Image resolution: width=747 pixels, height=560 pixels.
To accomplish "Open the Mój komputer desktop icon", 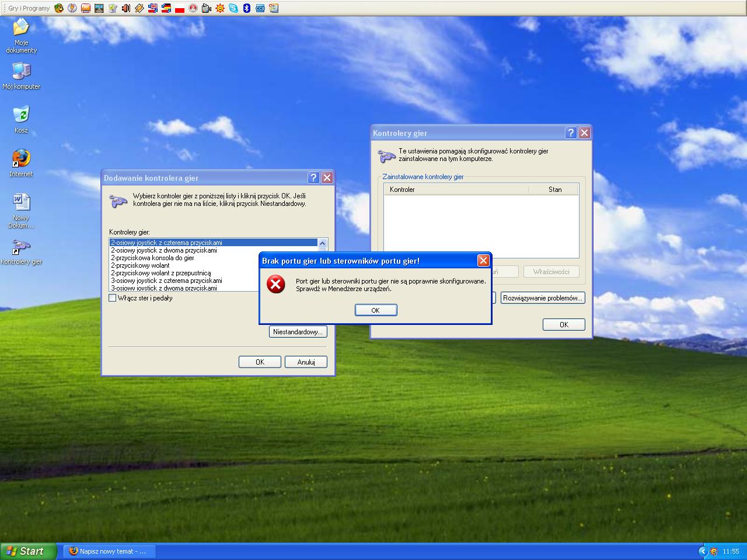I will (21, 76).
